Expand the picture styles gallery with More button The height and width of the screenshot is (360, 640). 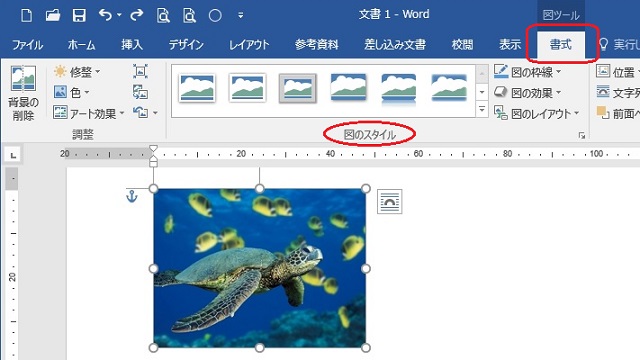point(482,109)
